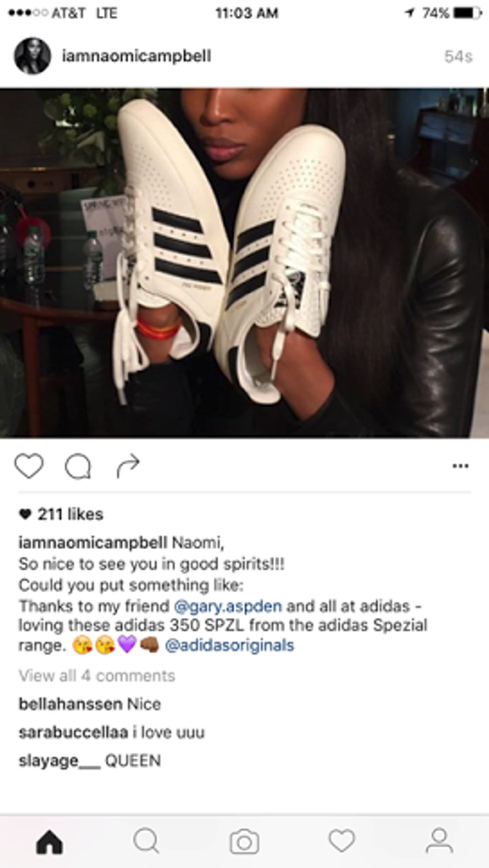The width and height of the screenshot is (489, 868).
Task: Open comments with the speech bubble icon
Action: click(x=78, y=466)
